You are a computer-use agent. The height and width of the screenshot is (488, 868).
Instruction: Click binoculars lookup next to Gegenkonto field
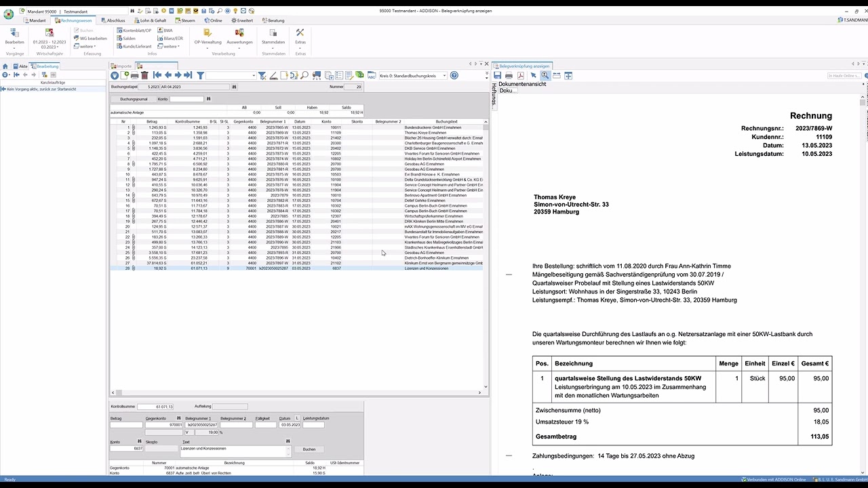coord(179,418)
